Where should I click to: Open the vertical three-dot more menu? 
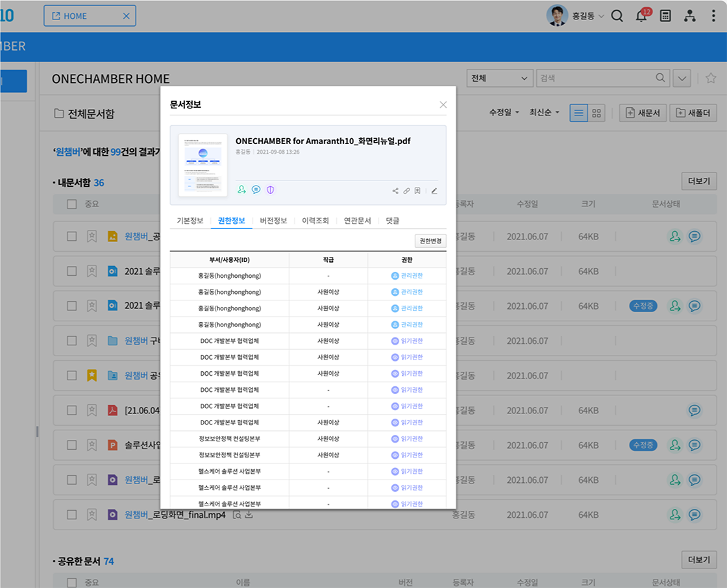tap(713, 16)
